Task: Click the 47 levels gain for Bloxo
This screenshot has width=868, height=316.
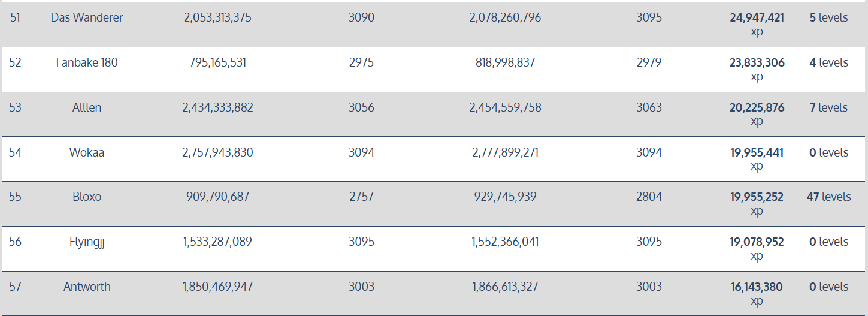Action: coord(828,197)
